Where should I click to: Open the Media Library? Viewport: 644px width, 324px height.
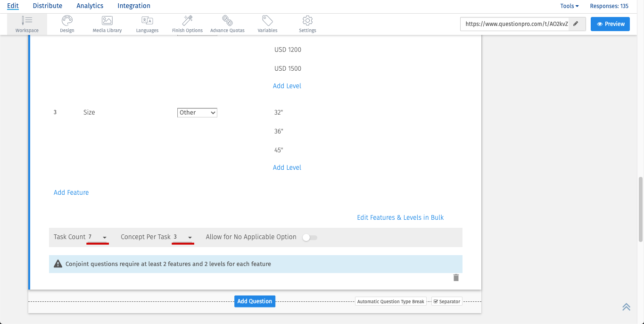pos(107,24)
